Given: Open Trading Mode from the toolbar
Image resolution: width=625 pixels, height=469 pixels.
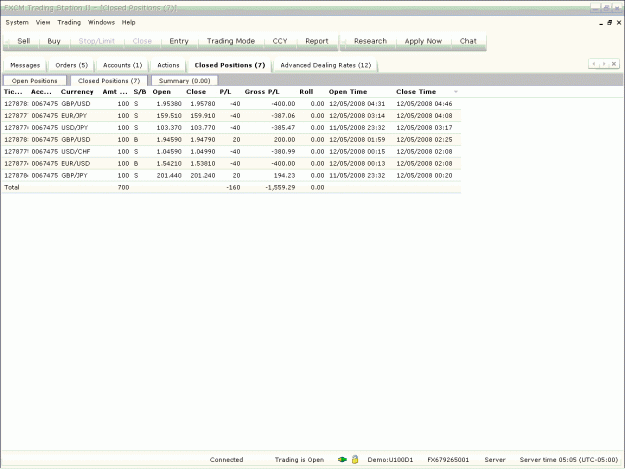Looking at the screenshot, I should point(231,41).
